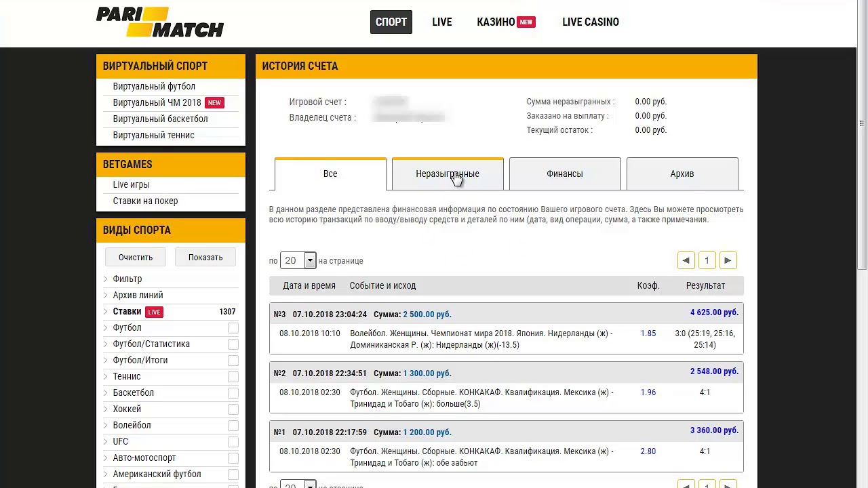Expand the Ставки chevron
This screenshot has width=868, height=488.
[106, 311]
